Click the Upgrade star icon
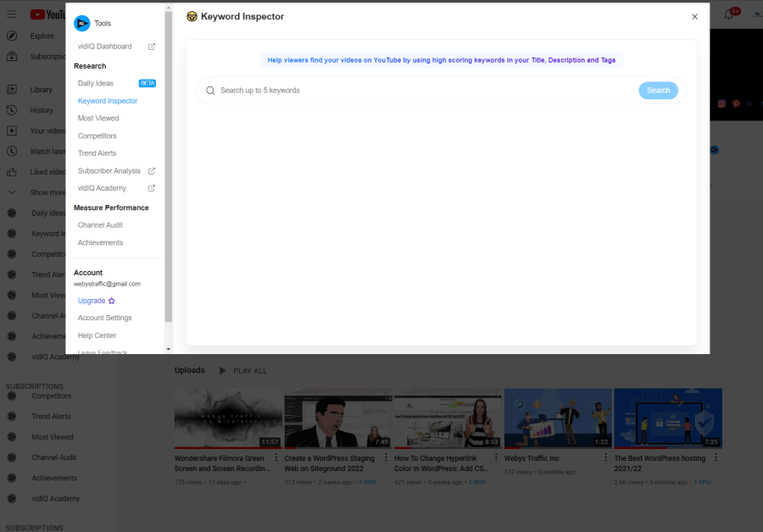 coord(111,301)
